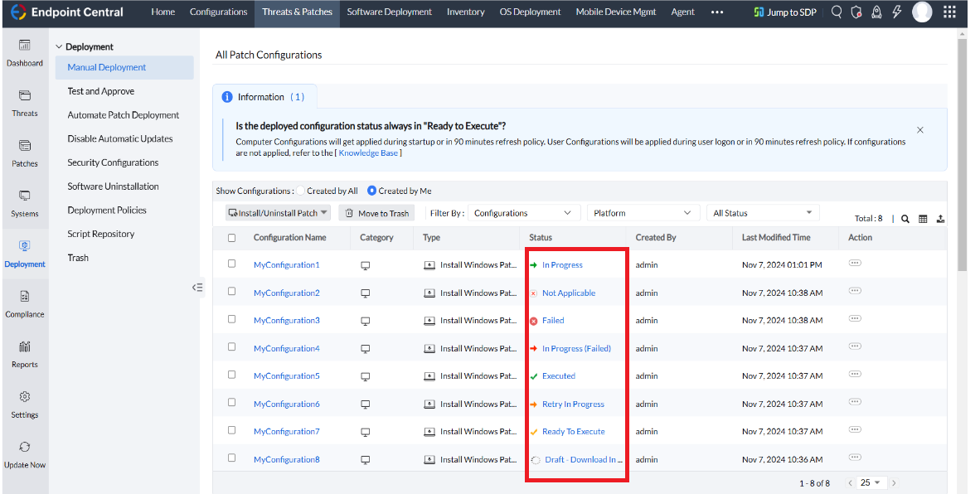The height and width of the screenshot is (494, 980).
Task: Expand the All Status dropdown
Action: coord(763,213)
